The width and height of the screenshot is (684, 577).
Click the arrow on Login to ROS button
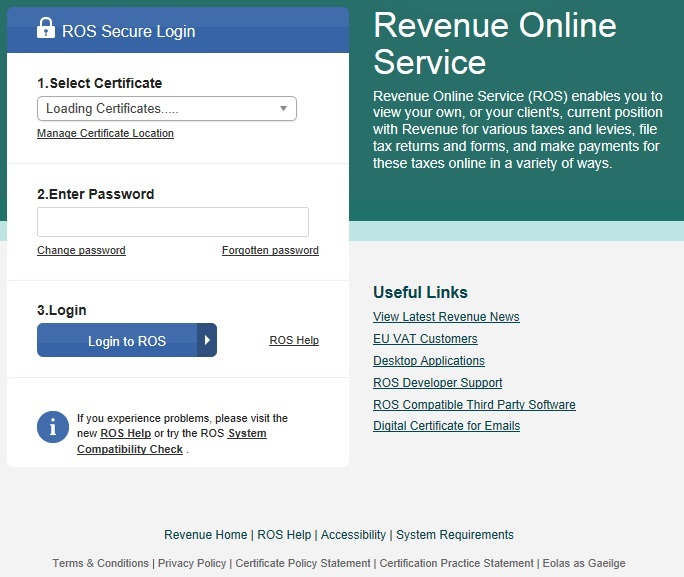207,340
